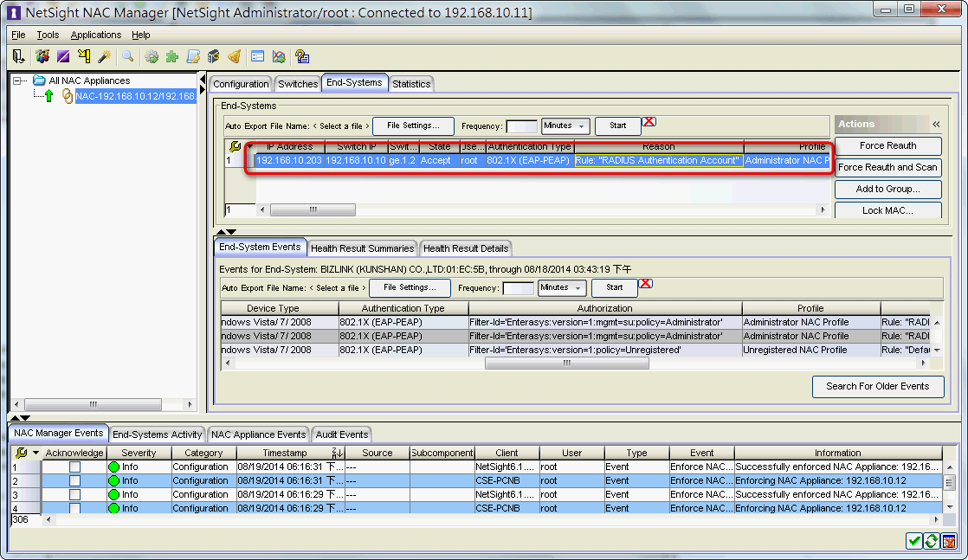Check the Acknowledge box in event row 3

click(x=74, y=494)
